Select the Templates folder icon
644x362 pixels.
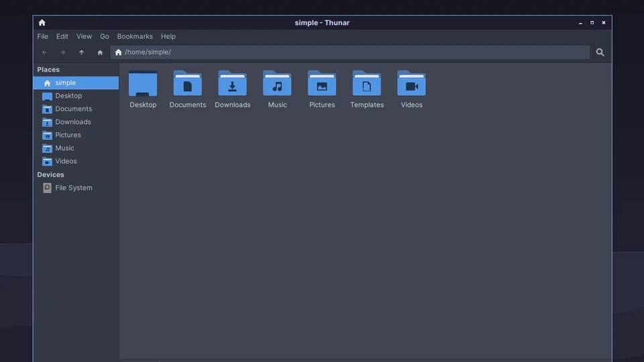tap(367, 83)
